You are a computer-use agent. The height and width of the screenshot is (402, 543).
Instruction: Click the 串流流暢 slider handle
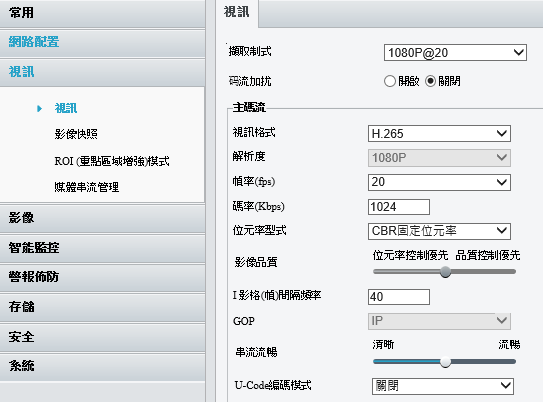tap(445, 362)
